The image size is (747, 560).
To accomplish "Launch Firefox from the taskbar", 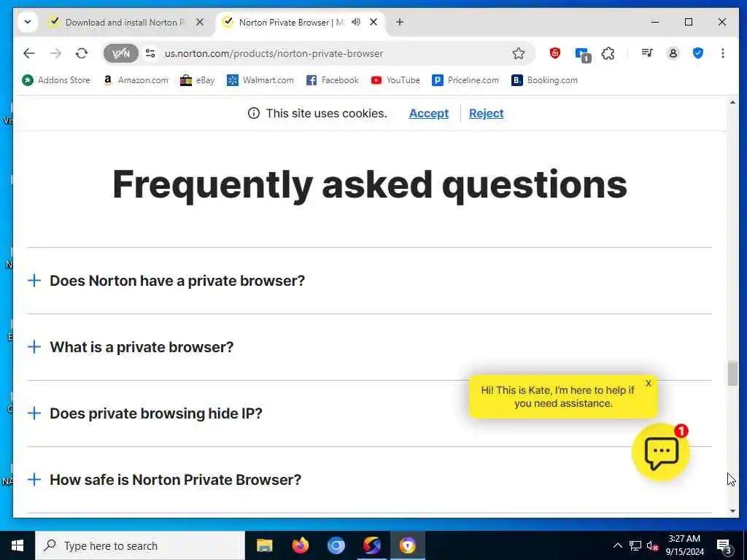I will [300, 545].
